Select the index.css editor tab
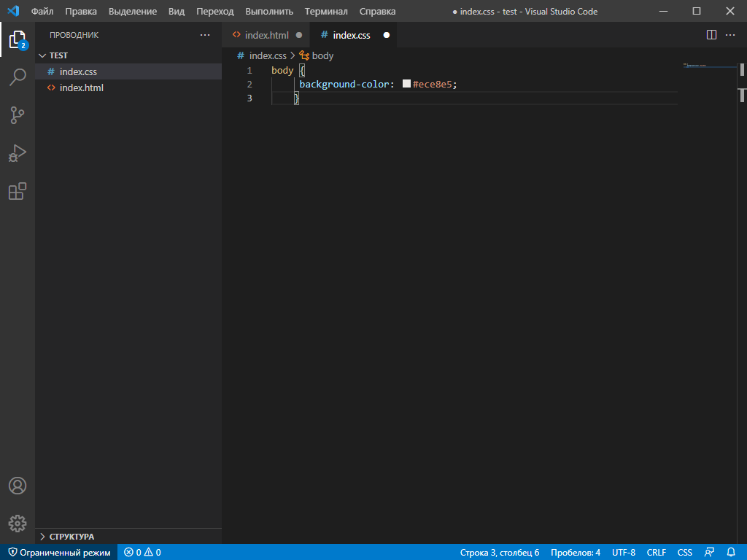Image resolution: width=747 pixels, height=560 pixels. (353, 35)
